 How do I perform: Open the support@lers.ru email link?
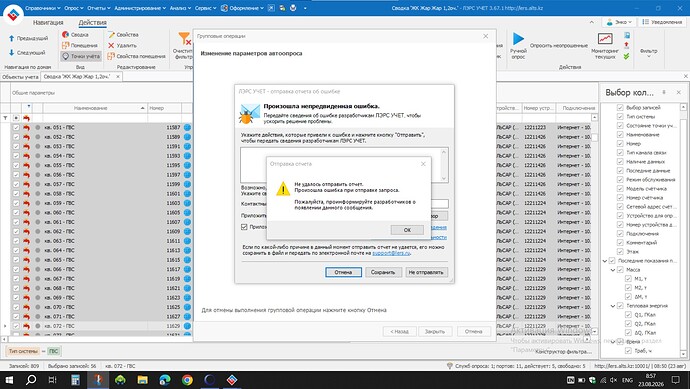391,253
